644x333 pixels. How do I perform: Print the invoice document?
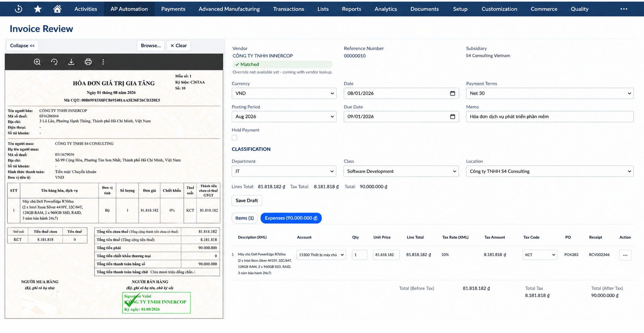coord(88,62)
